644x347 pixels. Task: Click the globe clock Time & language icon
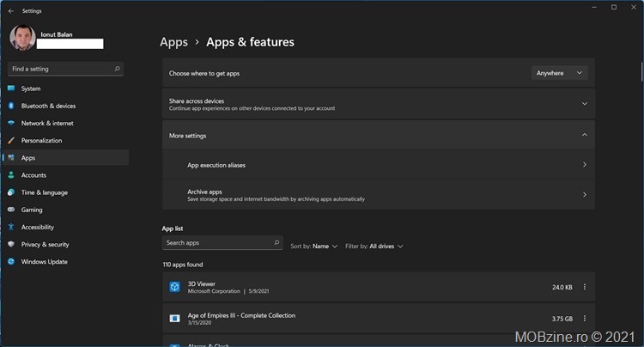pyautogui.click(x=11, y=192)
